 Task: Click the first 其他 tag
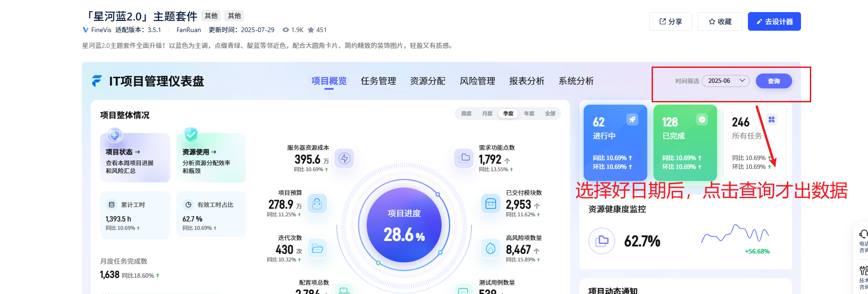click(x=211, y=16)
